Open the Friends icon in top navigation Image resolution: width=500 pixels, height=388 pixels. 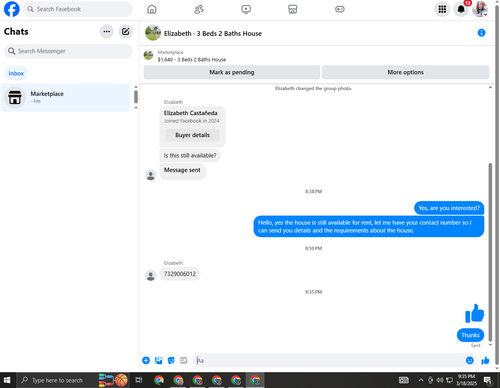pos(199,9)
